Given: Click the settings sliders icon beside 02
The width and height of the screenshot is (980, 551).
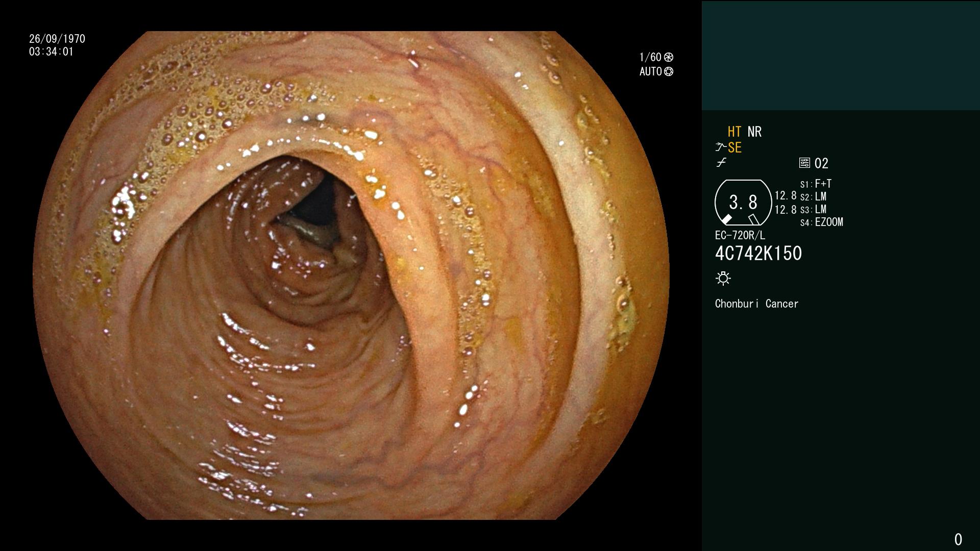Looking at the screenshot, I should pyautogui.click(x=804, y=163).
